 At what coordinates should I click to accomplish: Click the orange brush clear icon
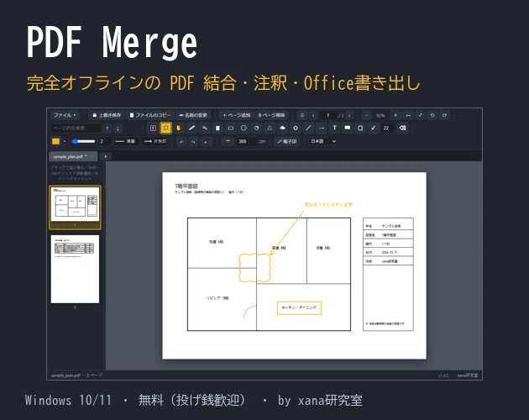point(206,141)
